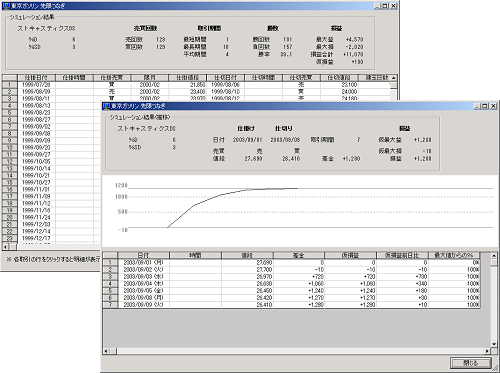Click right arrow of front window horizontal scrollbar
Screen dimensions: 500x373
tap(487, 351)
